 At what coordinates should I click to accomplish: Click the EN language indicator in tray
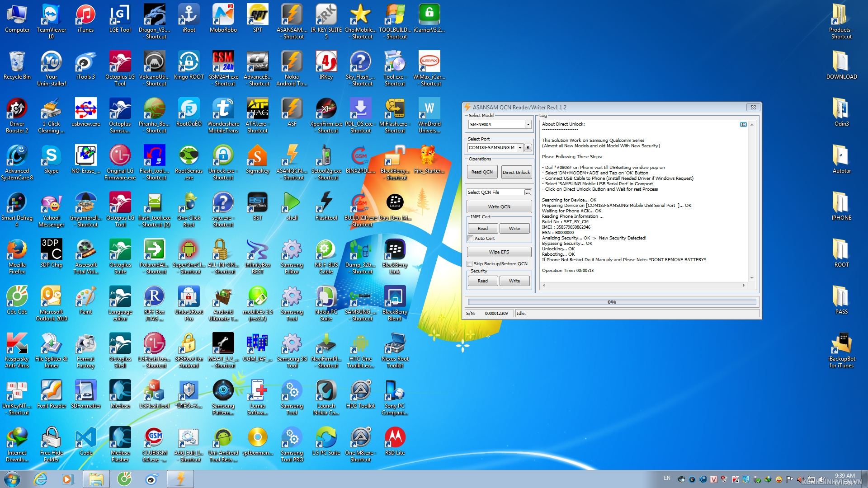pos(667,478)
